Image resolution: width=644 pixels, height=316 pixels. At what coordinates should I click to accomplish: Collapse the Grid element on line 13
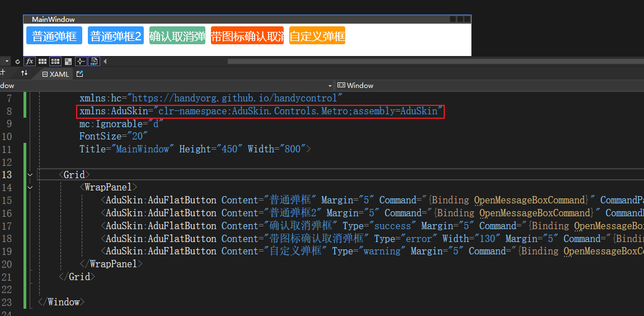click(x=30, y=174)
